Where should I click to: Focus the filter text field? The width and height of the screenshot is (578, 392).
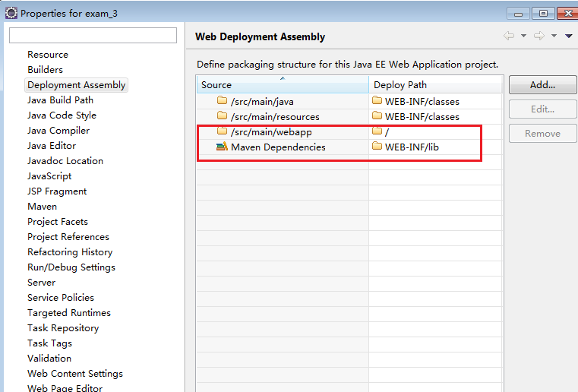tap(93, 35)
